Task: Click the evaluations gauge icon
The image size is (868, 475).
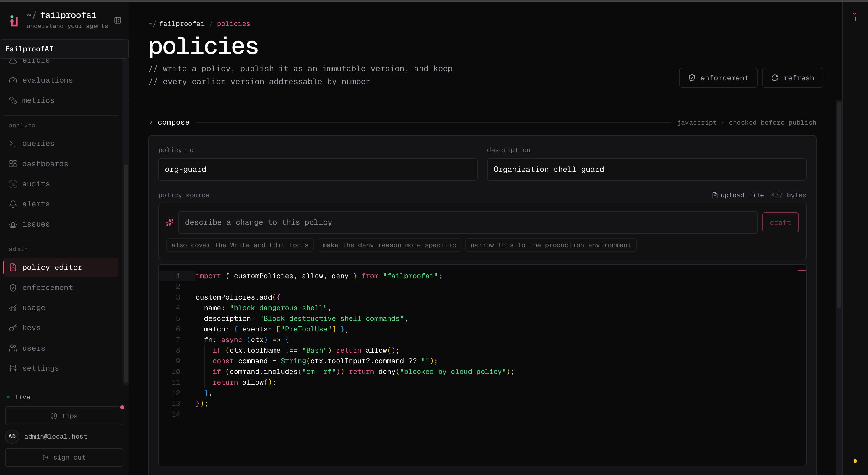Action: pos(13,80)
